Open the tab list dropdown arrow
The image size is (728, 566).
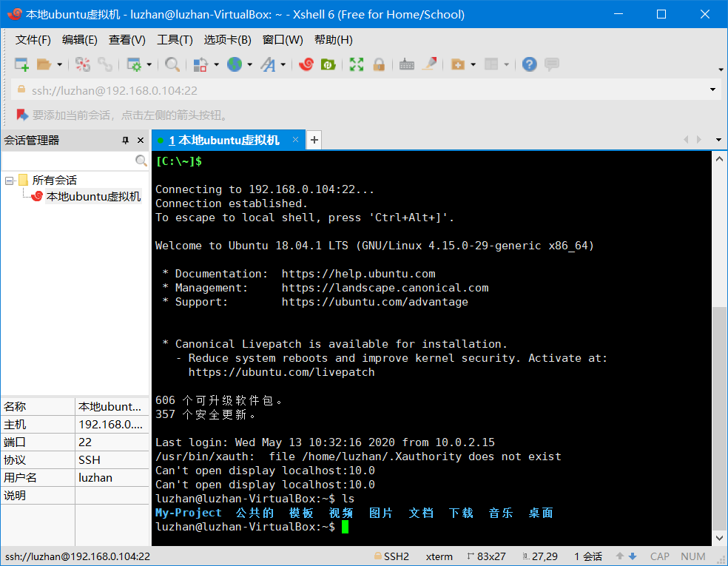[718, 140]
